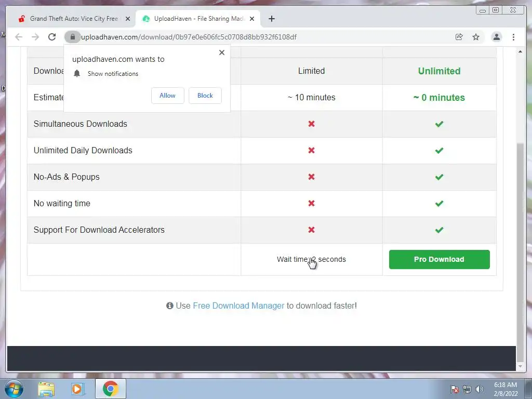The width and height of the screenshot is (532, 399).
Task: Open Chrome's three-dot menu
Action: (513, 37)
